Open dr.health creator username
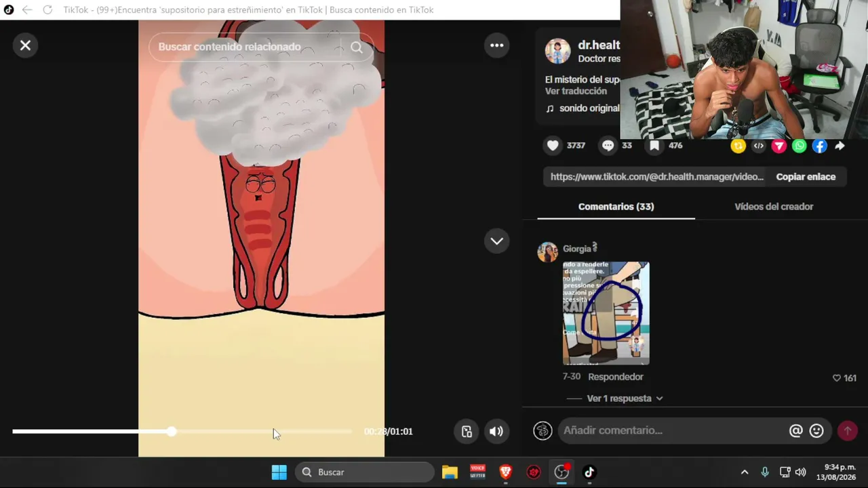 (599, 45)
